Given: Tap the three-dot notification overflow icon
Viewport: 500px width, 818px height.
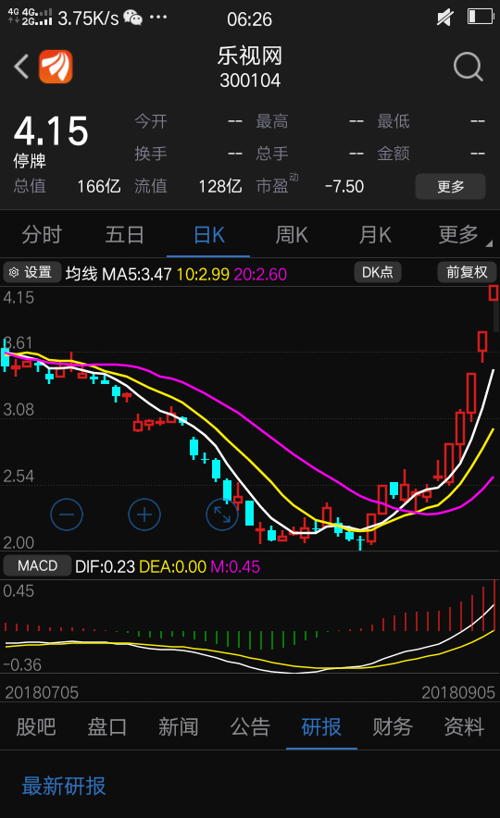Looking at the screenshot, I should click(158, 17).
